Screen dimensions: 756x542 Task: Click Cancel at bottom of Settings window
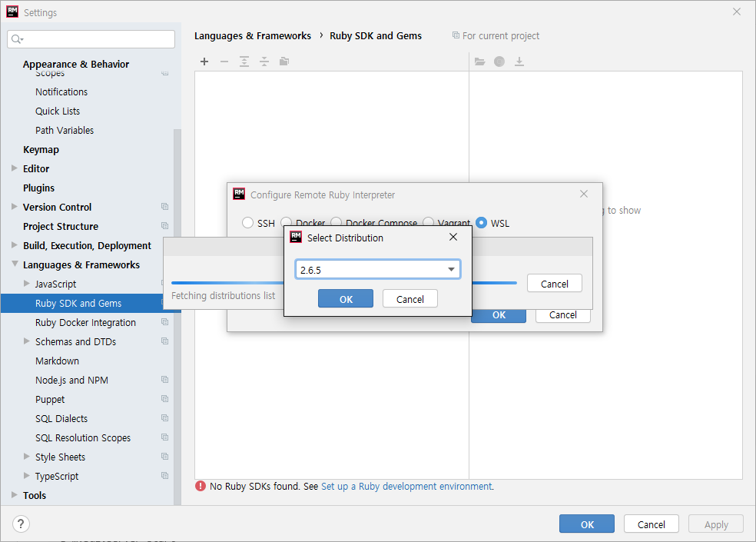651,524
